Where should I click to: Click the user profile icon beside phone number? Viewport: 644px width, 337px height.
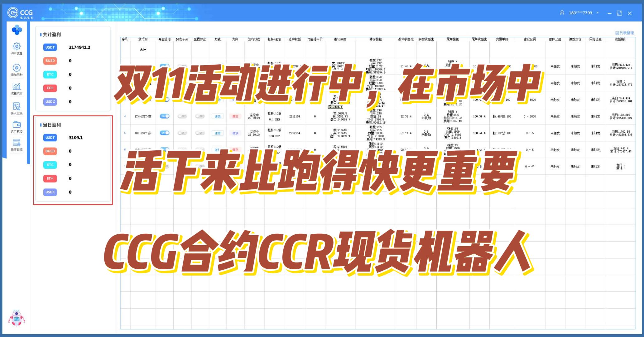point(562,13)
